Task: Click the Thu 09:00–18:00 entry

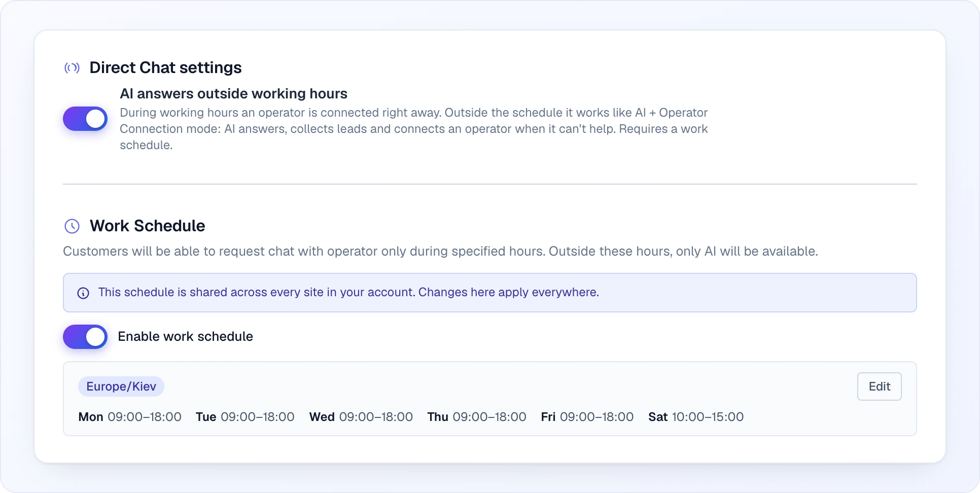Action: pyautogui.click(x=477, y=417)
